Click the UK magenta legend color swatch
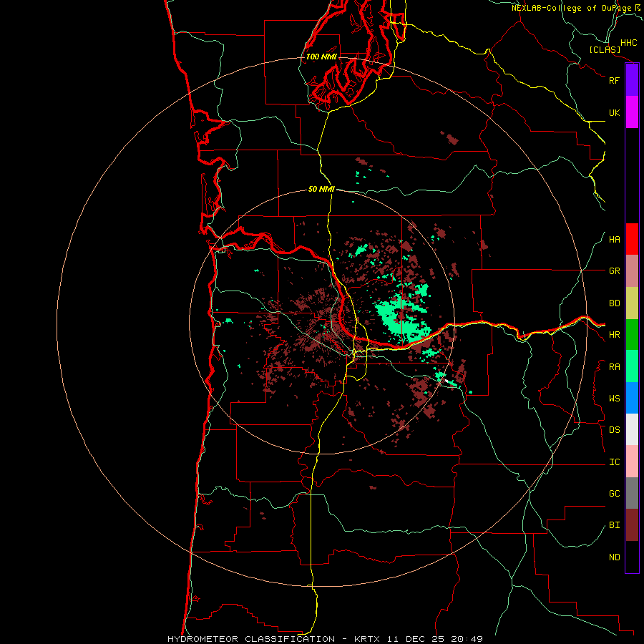This screenshot has height=644, width=644. click(632, 112)
